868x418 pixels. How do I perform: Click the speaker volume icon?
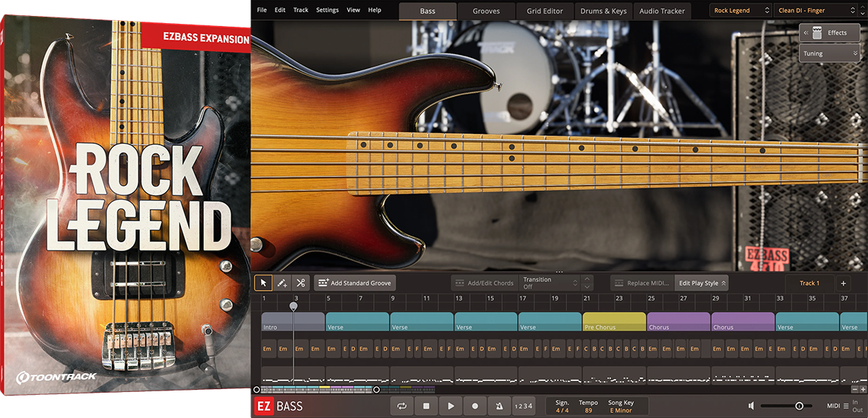click(752, 406)
